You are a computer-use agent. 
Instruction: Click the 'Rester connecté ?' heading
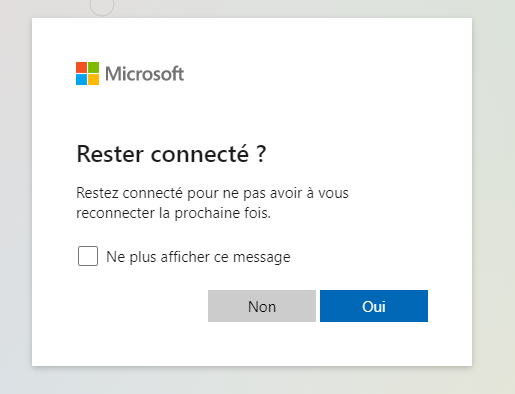point(171,154)
